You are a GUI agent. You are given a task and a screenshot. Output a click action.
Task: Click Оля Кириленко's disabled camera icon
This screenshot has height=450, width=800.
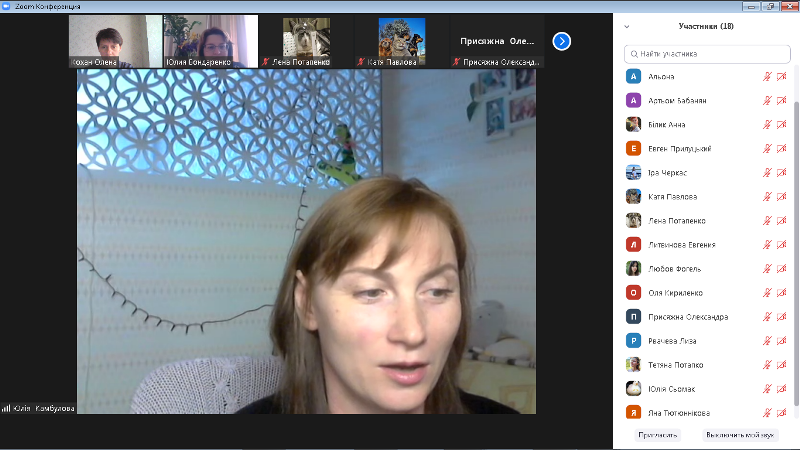pos(782,292)
